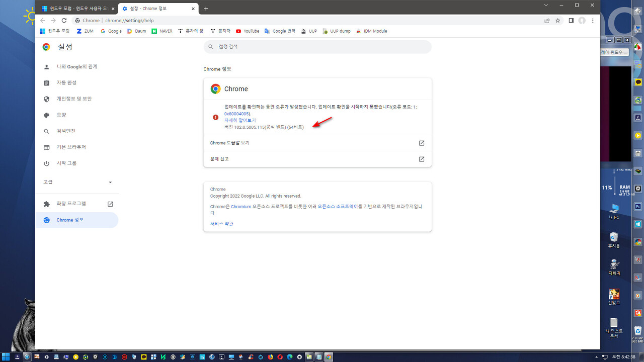Open the Chrome side panel

tap(571, 21)
